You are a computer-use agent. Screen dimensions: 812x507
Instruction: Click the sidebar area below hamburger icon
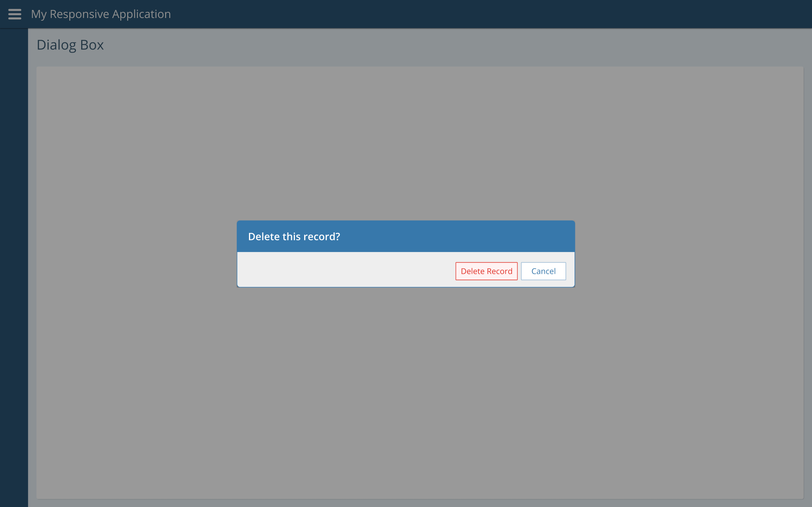coord(14,61)
